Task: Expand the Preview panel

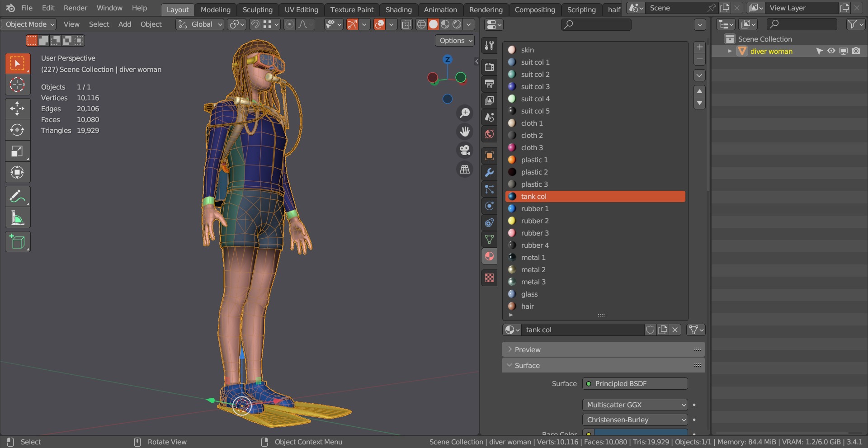Action: 603,349
